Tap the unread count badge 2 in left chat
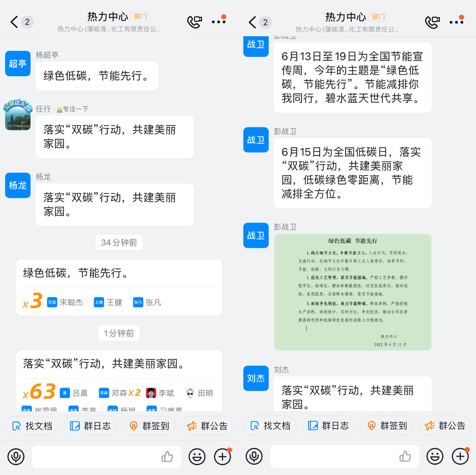 tap(27, 22)
